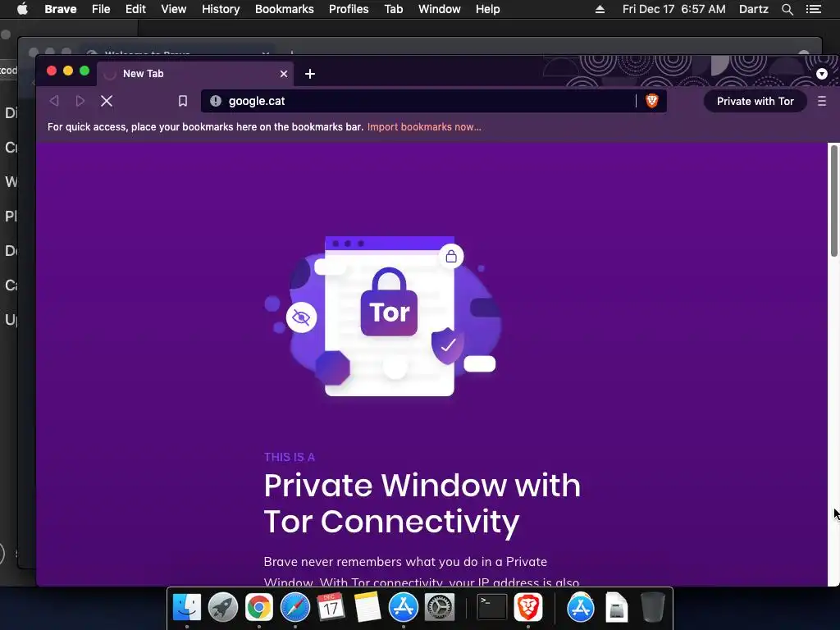This screenshot has width=840, height=630.
Task: Click the Brave browser icon in the Dock
Action: coord(528,607)
